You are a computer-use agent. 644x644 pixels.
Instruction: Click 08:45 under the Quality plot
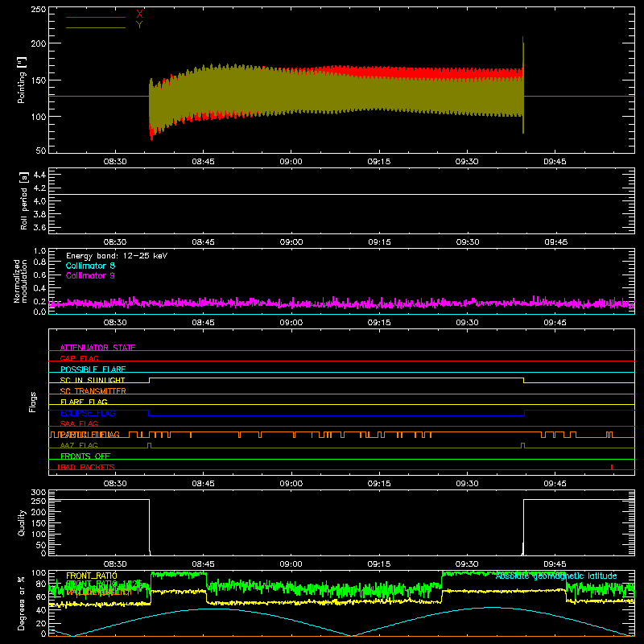203,564
